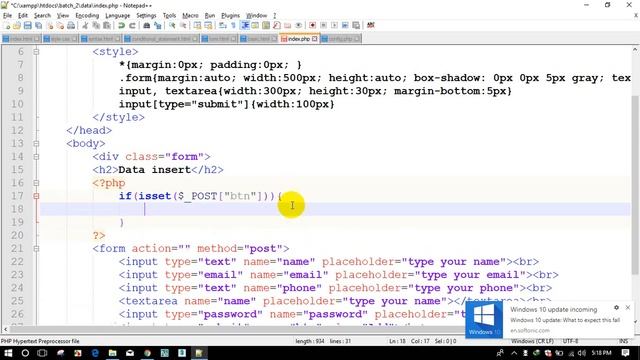The width and height of the screenshot is (640, 360).
Task: Cut selection using the scissors icon
Action: (85, 25)
